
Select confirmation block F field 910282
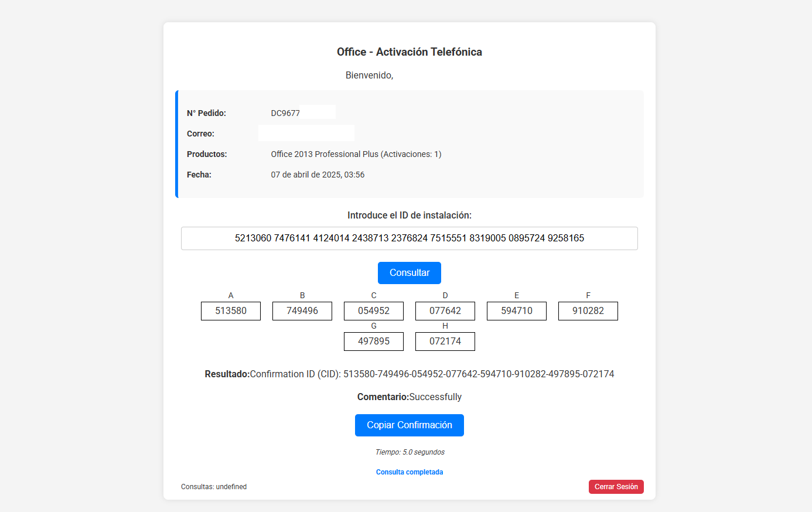click(588, 311)
